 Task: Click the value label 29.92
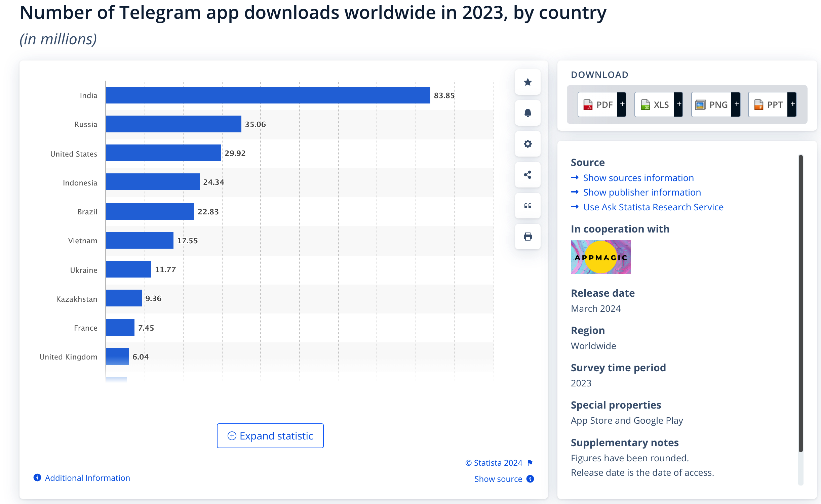235,153
